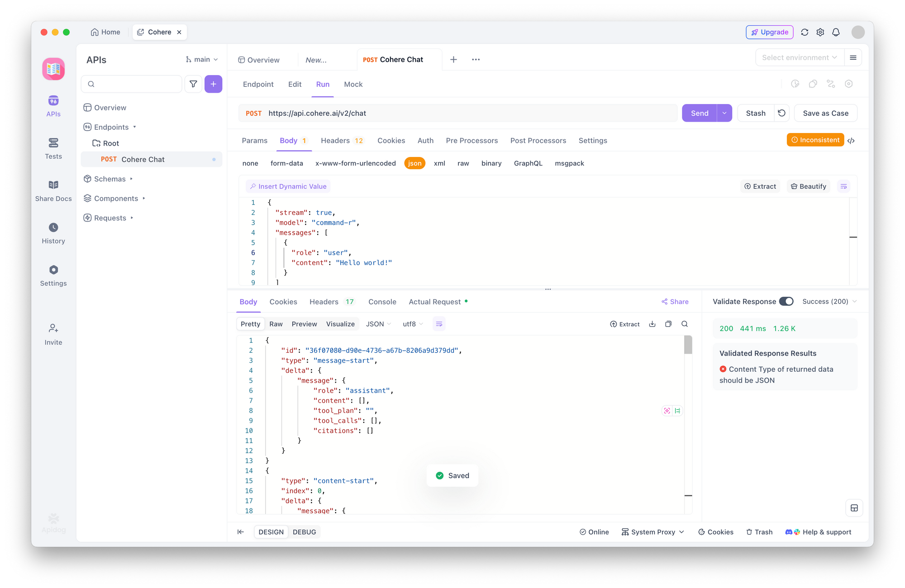This screenshot has width=905, height=588.
Task: Open Share Docs in the sidebar
Action: tap(53, 191)
